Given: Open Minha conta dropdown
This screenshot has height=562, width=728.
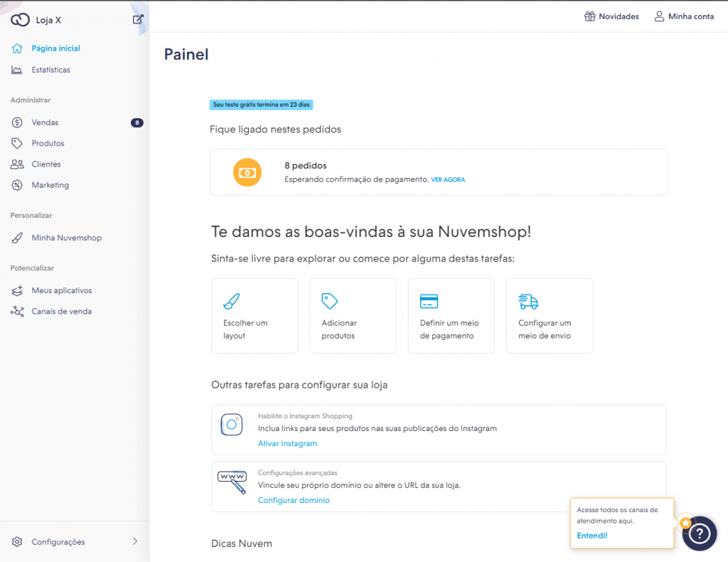Looking at the screenshot, I should [x=684, y=16].
